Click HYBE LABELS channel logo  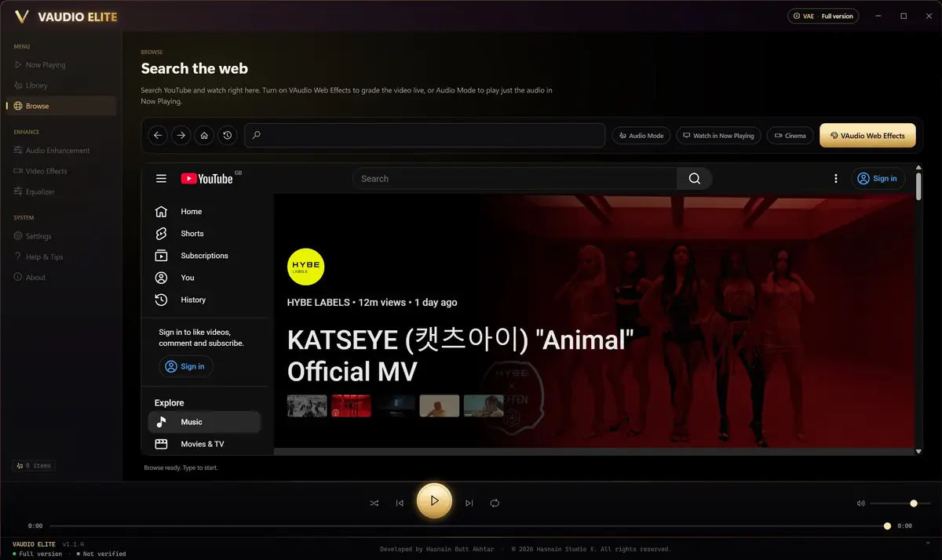point(306,267)
